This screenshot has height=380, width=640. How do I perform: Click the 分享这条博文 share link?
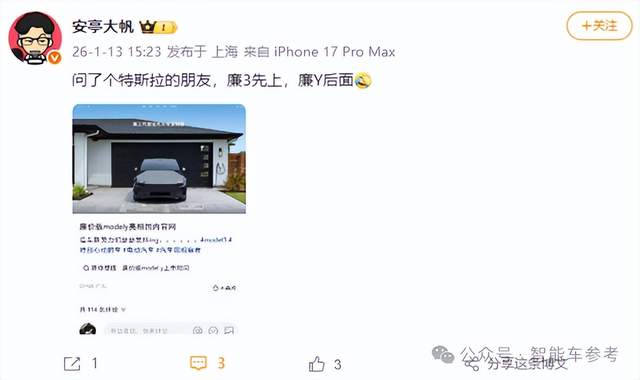[527, 363]
